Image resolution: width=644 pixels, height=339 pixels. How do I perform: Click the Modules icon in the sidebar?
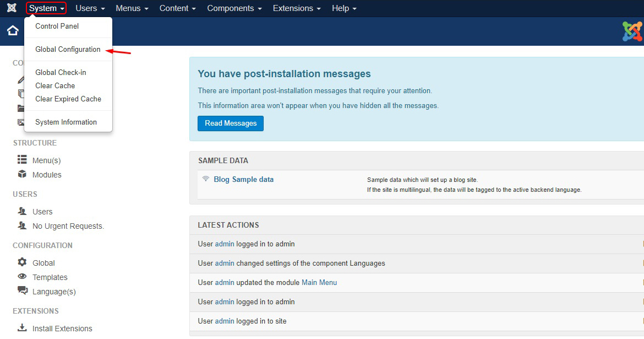point(21,175)
